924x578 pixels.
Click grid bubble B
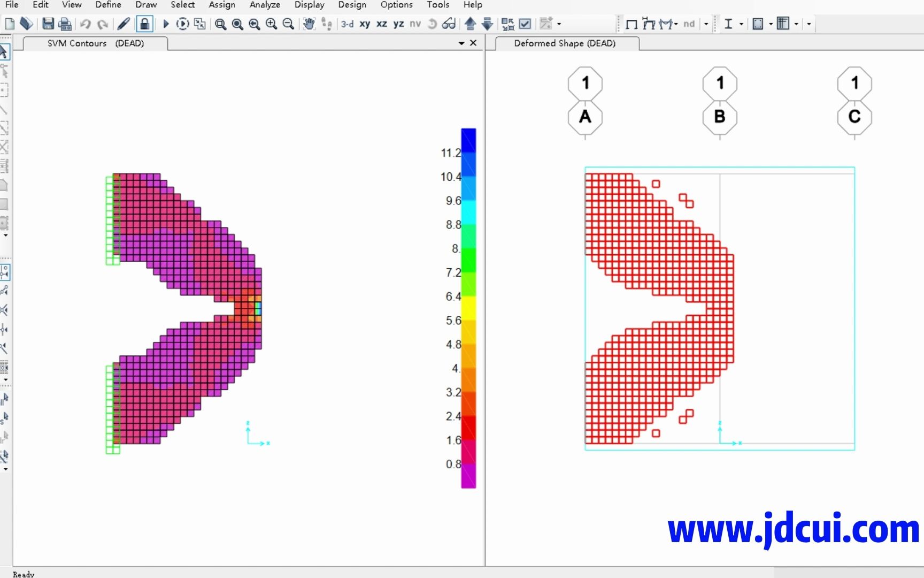(x=720, y=117)
